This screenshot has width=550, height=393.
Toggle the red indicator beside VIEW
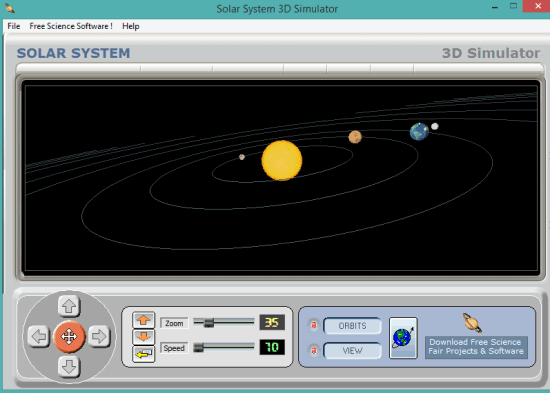pos(314,351)
